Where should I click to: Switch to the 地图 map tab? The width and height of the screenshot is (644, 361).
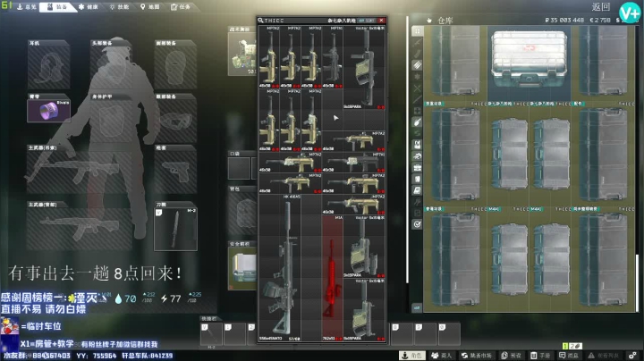point(150,7)
